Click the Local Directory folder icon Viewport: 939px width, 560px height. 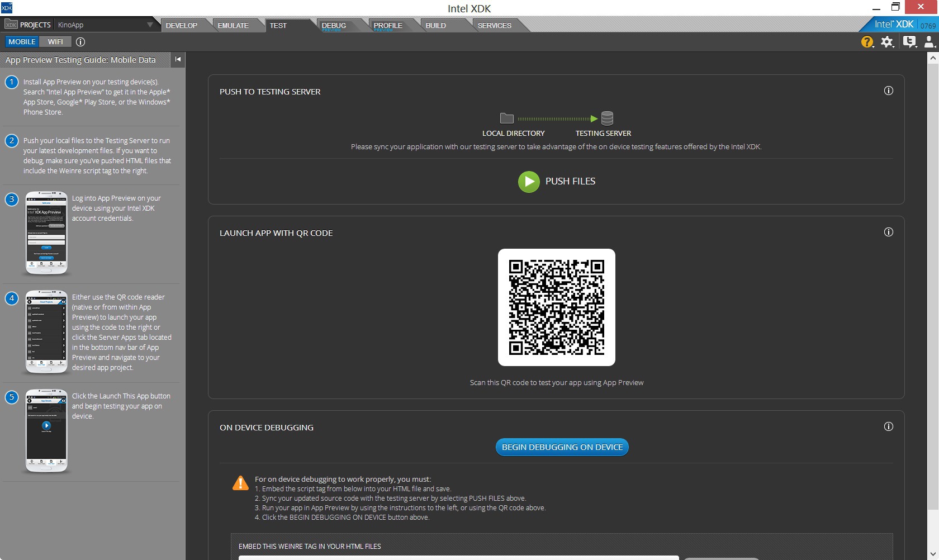[506, 118]
